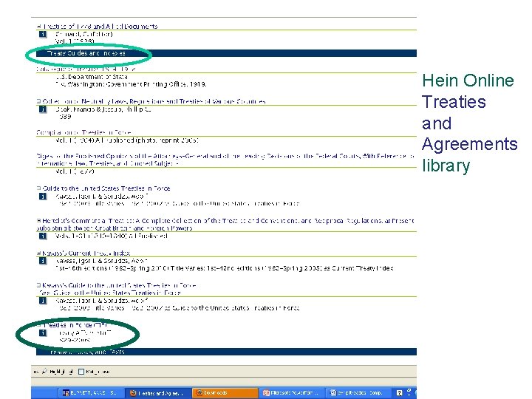
Task: Expand Collection of Neutrality Laws entry
Action: [x=39, y=101]
